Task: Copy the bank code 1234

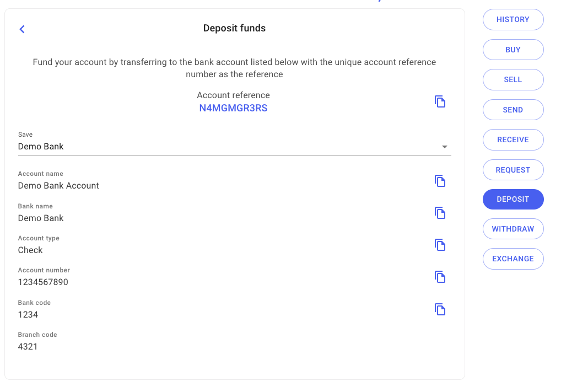Action: pos(440,309)
